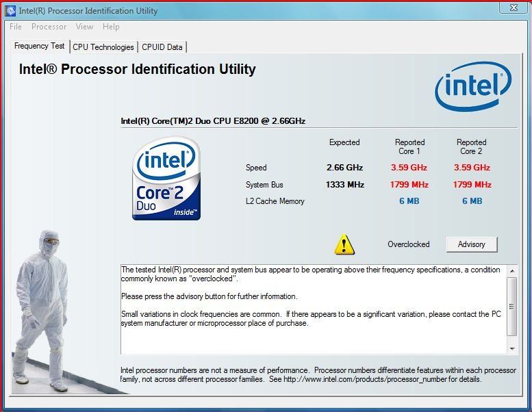Open the File menu
Image resolution: width=532 pixels, height=412 pixels.
coord(16,27)
